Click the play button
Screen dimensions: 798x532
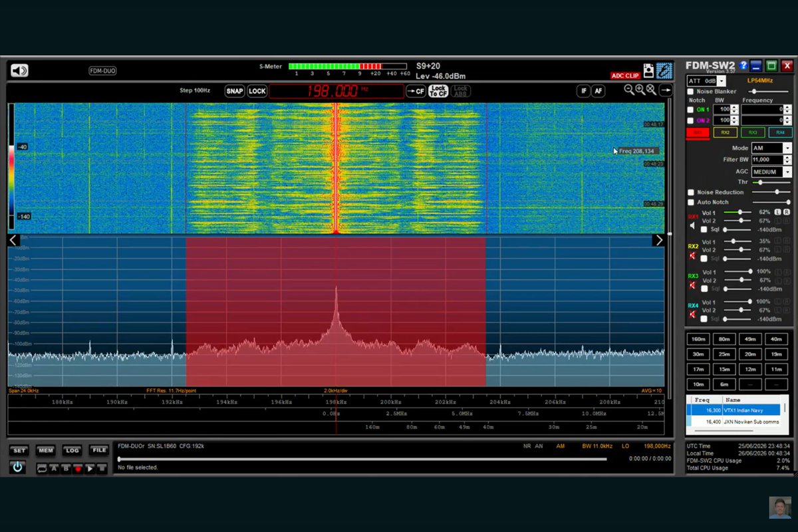pos(90,469)
